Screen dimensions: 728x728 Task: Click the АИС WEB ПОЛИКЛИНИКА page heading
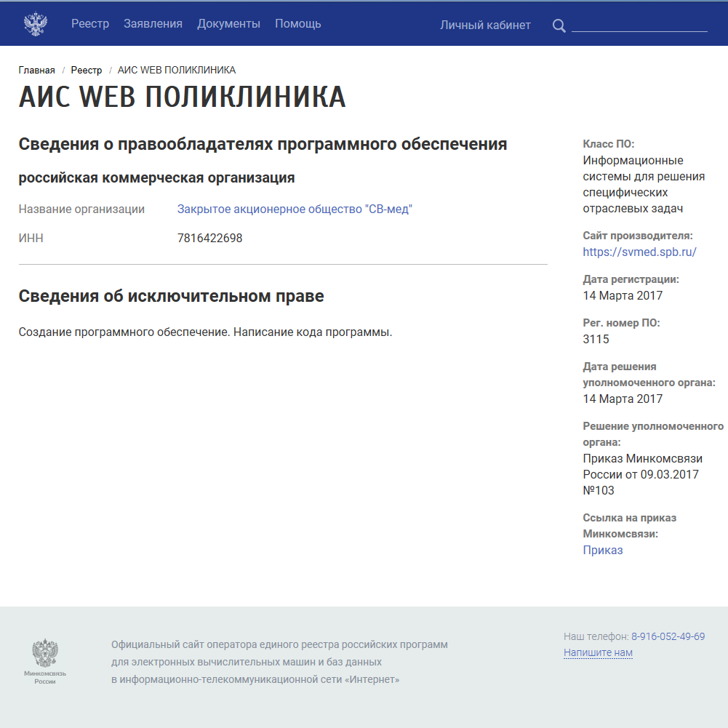point(182,97)
